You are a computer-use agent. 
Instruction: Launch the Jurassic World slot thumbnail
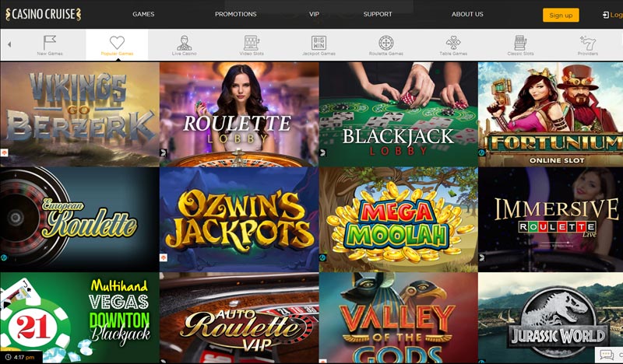(551, 317)
